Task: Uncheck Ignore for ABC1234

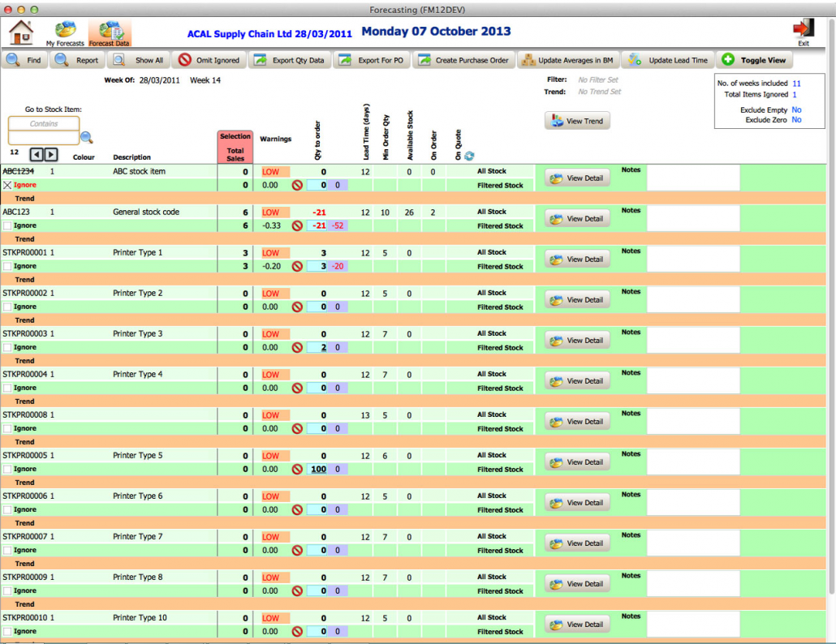Action: click(x=7, y=185)
